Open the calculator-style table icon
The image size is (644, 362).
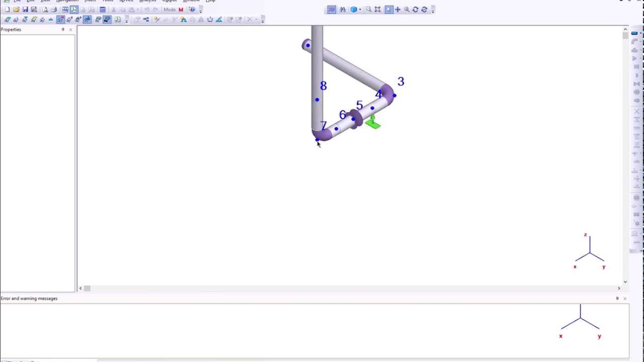[103, 10]
